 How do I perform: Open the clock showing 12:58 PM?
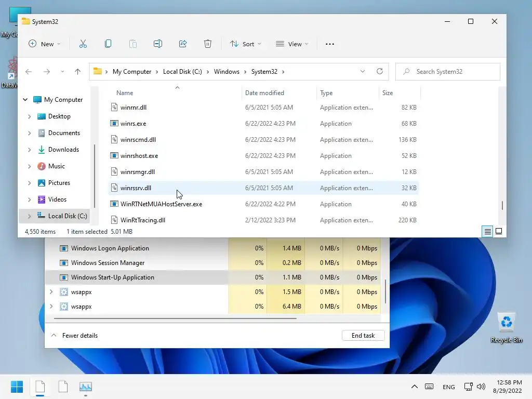coord(507,387)
